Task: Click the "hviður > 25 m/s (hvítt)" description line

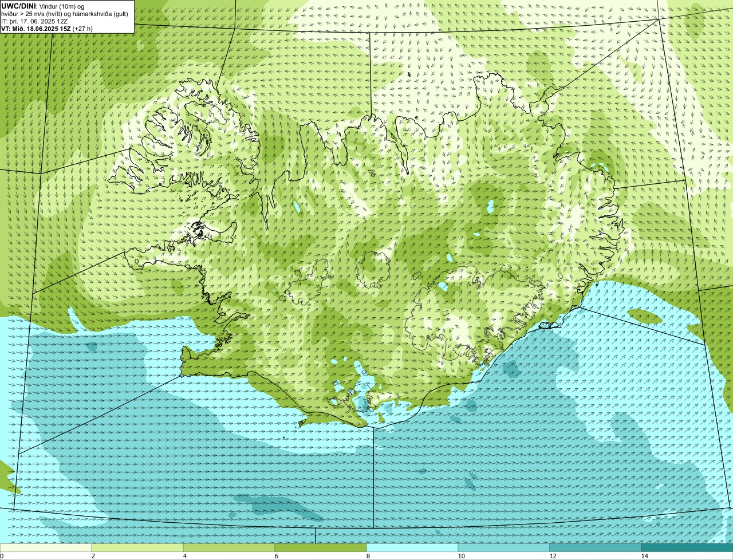Action: (x=65, y=14)
